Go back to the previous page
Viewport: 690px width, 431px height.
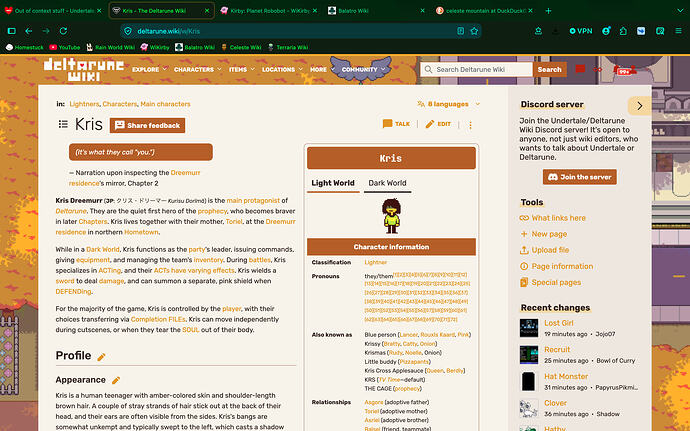pyautogui.click(x=29, y=31)
